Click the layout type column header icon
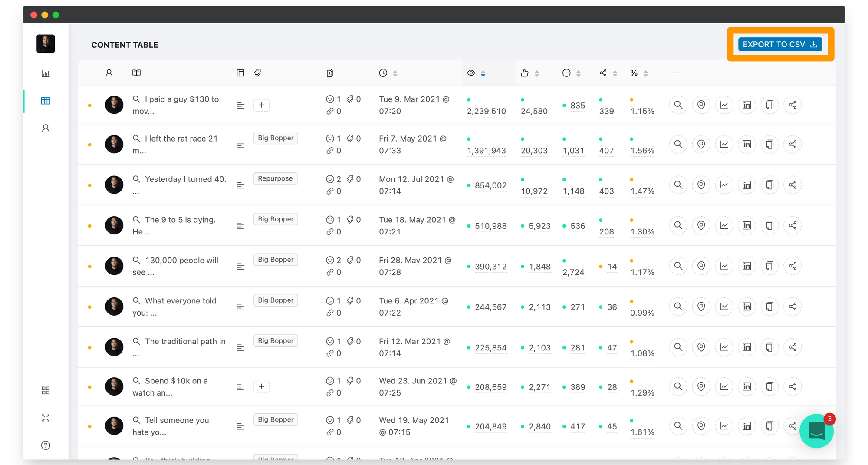 [240, 73]
